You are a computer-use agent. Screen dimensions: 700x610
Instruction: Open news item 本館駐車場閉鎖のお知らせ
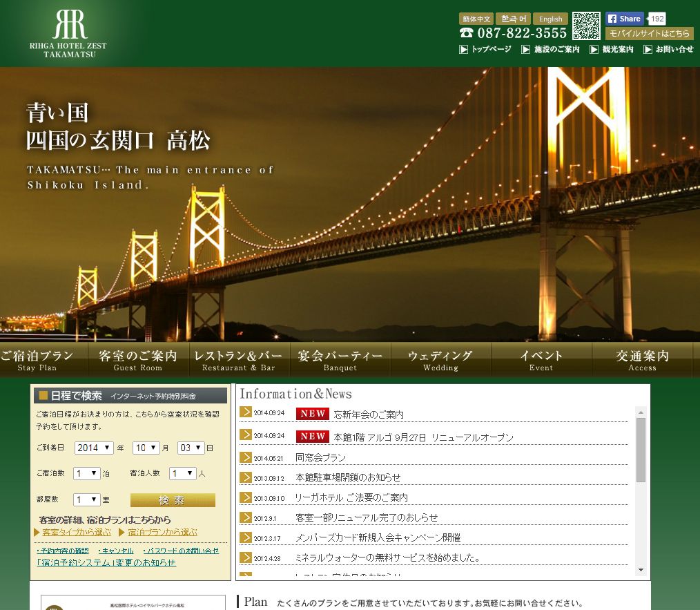coord(348,477)
